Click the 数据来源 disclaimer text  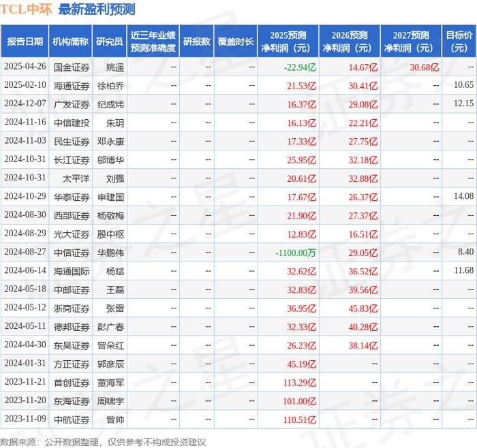pos(103,442)
